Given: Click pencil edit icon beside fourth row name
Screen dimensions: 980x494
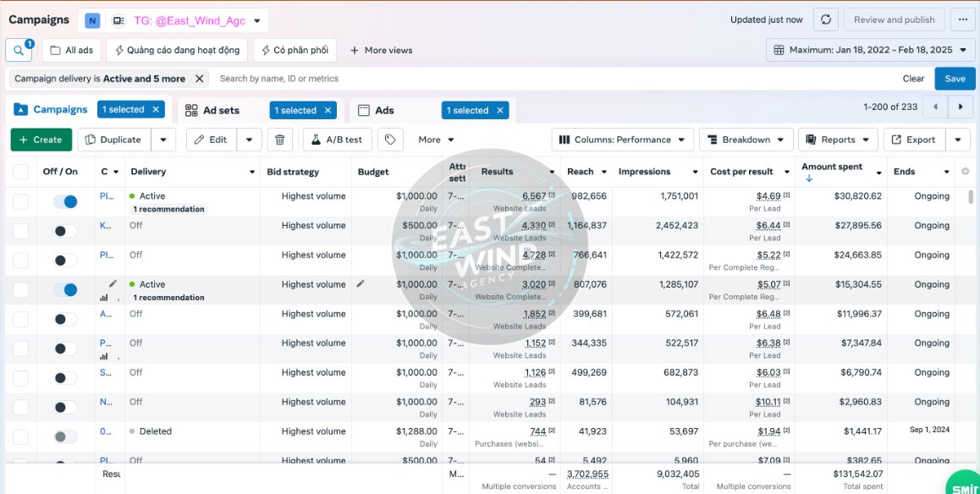Looking at the screenshot, I should coord(113,283).
